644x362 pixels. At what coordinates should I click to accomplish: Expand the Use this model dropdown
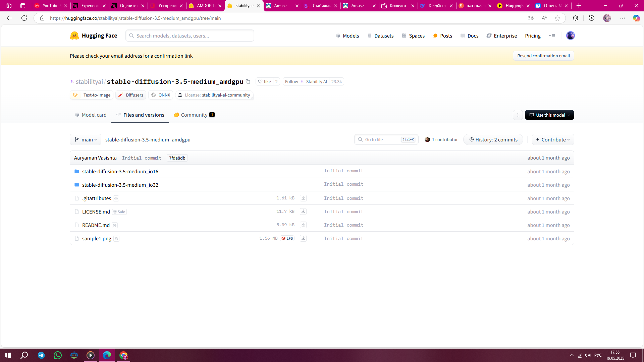click(549, 115)
